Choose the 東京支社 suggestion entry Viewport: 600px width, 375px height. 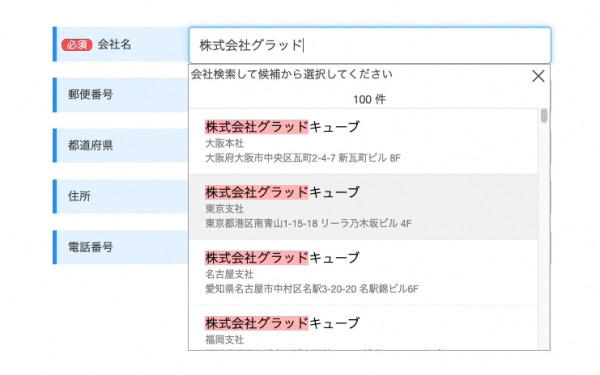coord(363,207)
